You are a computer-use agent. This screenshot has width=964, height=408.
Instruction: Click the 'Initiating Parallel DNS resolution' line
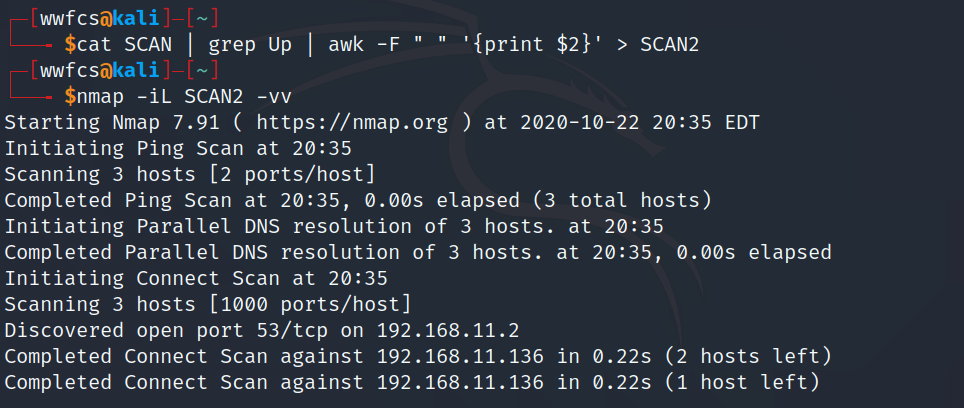coord(334,226)
